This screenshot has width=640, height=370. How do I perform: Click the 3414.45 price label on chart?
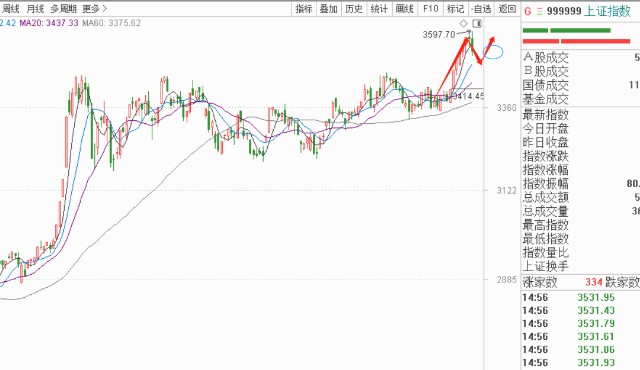click(468, 96)
